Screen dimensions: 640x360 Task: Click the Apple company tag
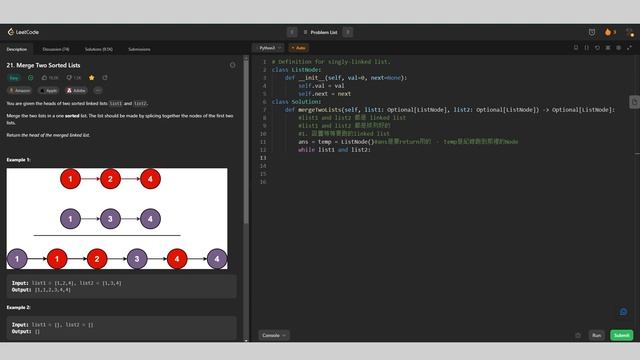click(x=49, y=90)
